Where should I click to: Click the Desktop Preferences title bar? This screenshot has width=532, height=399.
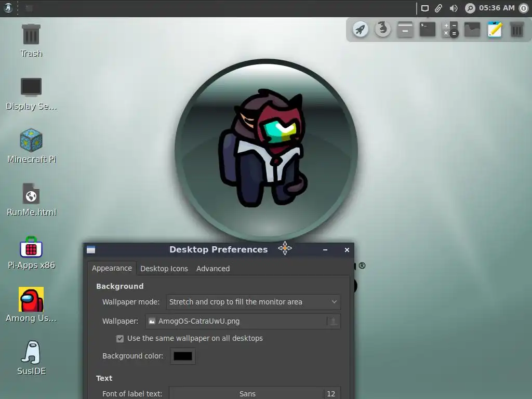tap(219, 250)
